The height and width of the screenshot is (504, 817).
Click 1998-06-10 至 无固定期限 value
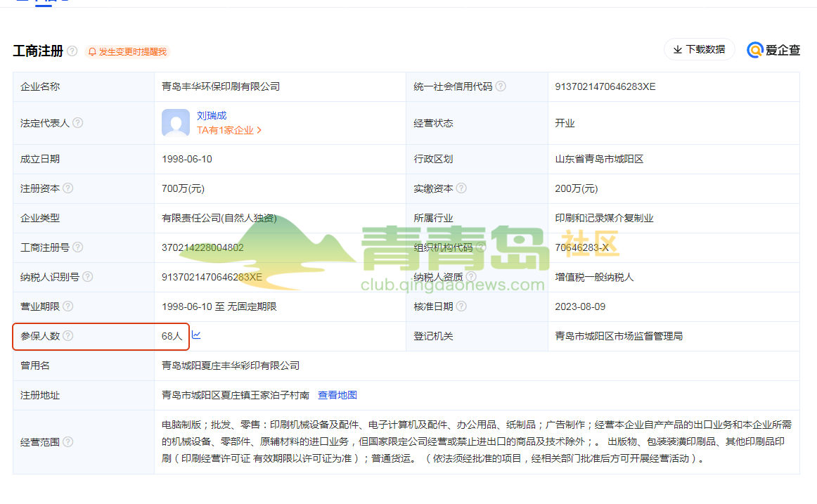coord(219,306)
